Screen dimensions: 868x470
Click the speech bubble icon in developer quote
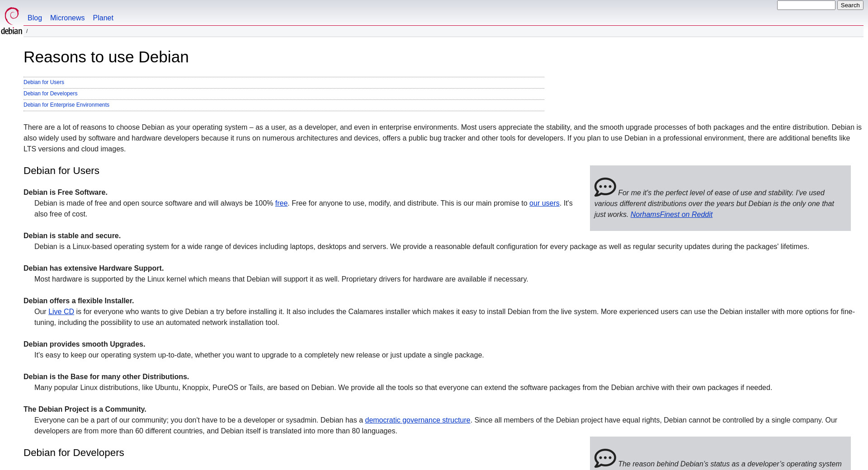605,458
